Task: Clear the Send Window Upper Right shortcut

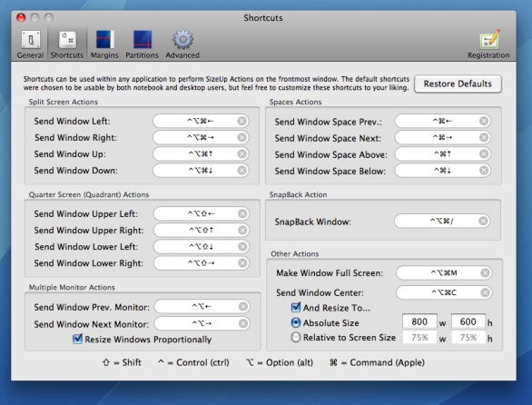Action: tap(242, 230)
